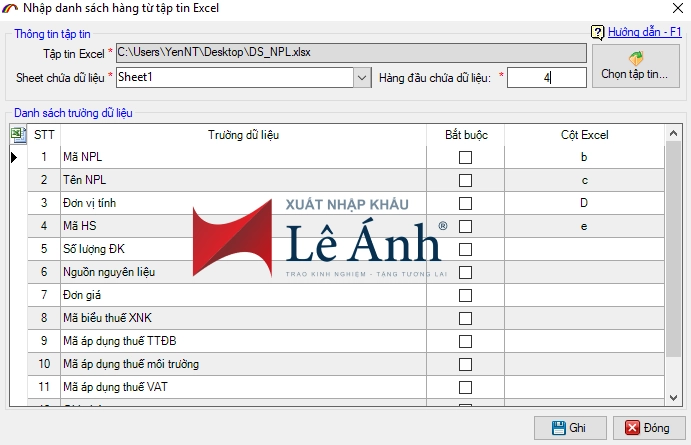Edit Cột Excel cell for Mã HS
This screenshot has height=445, width=691.
coord(583,226)
